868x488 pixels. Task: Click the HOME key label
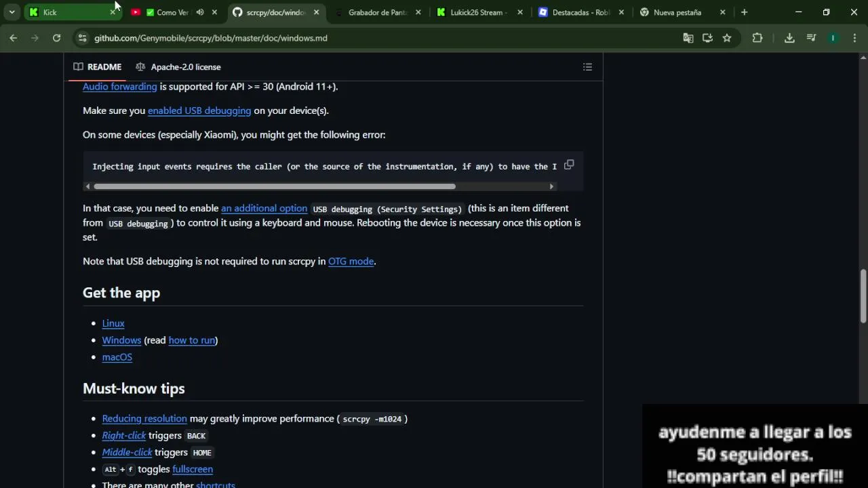(202, 453)
